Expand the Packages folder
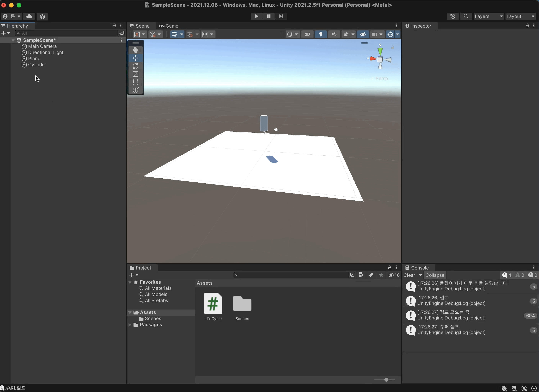 click(130, 325)
